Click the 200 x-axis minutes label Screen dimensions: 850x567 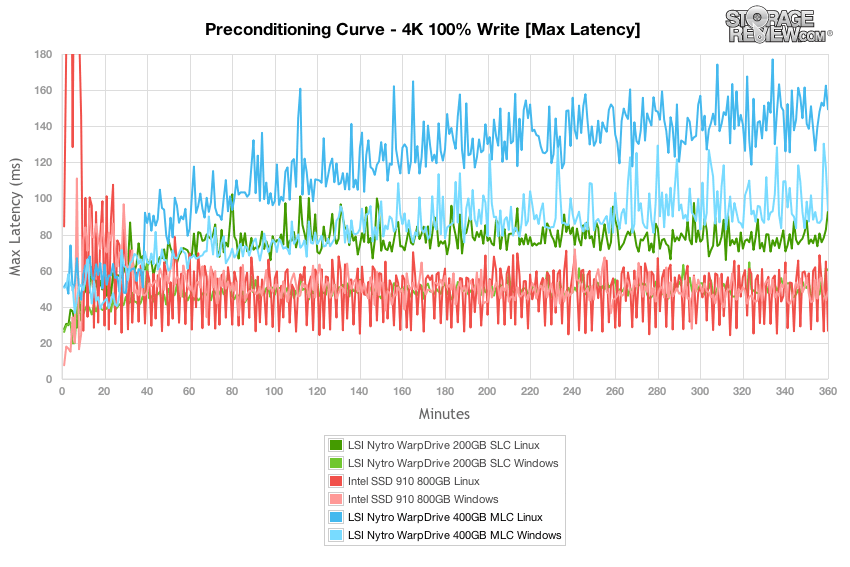pyautogui.click(x=487, y=391)
